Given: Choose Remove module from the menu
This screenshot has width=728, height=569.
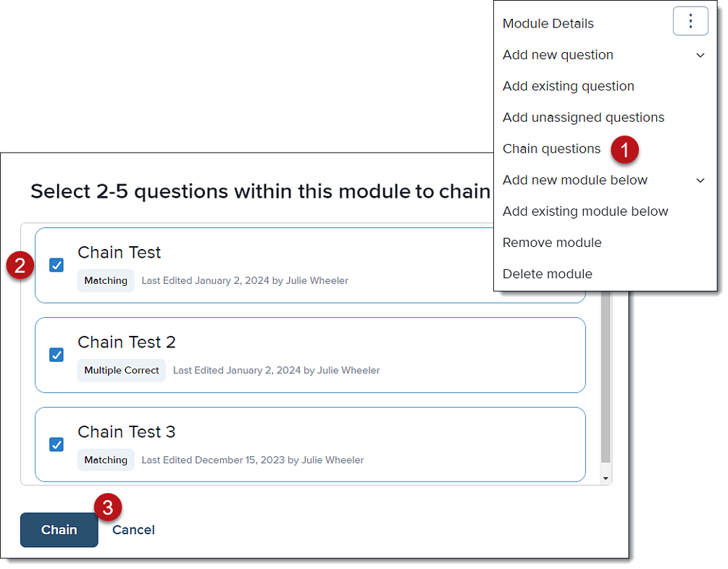Looking at the screenshot, I should point(552,243).
